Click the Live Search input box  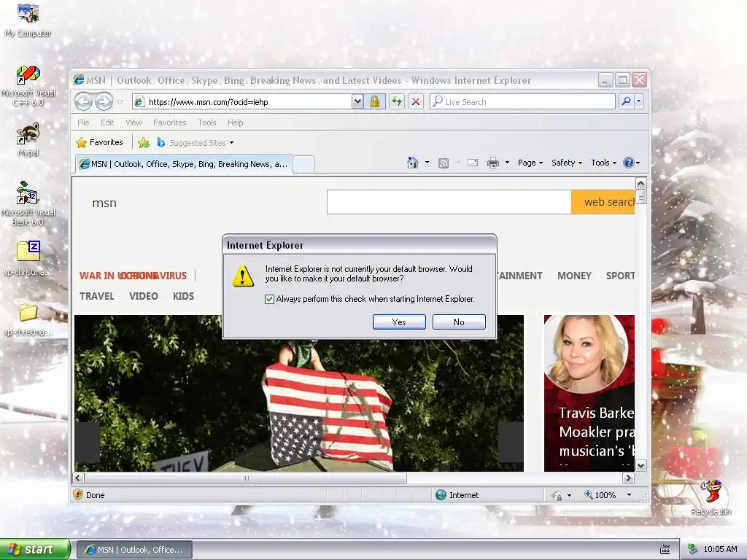click(522, 101)
